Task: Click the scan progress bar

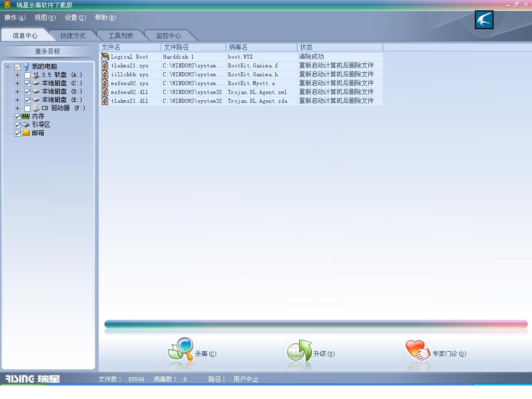Action: [x=316, y=324]
